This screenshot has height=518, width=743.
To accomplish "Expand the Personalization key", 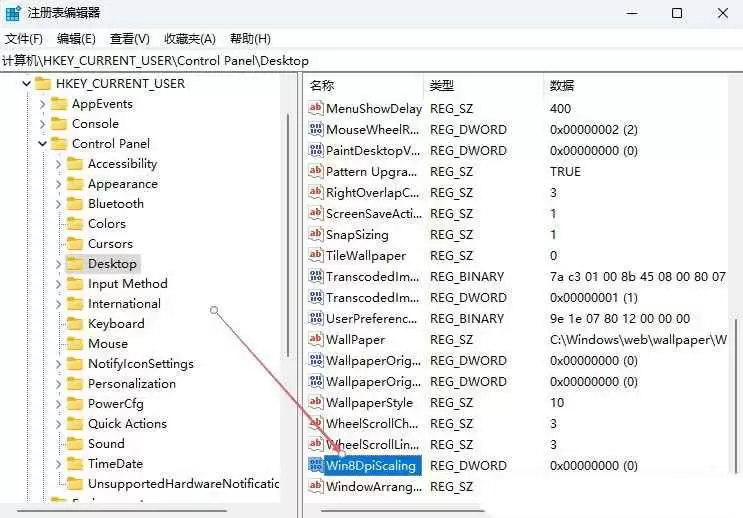I will (58, 384).
